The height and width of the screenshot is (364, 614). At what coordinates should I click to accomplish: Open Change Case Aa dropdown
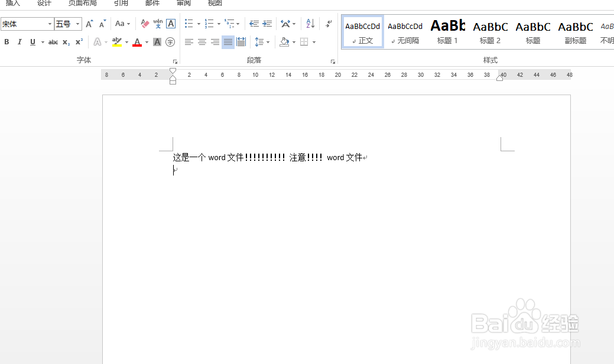122,24
